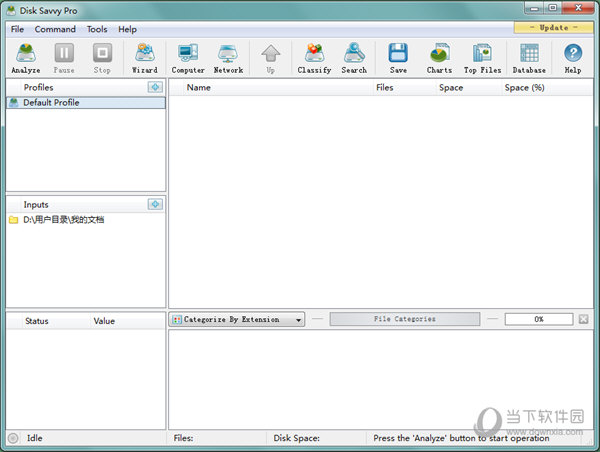Click the Inputs panel header label
600x452 pixels.
click(36, 205)
